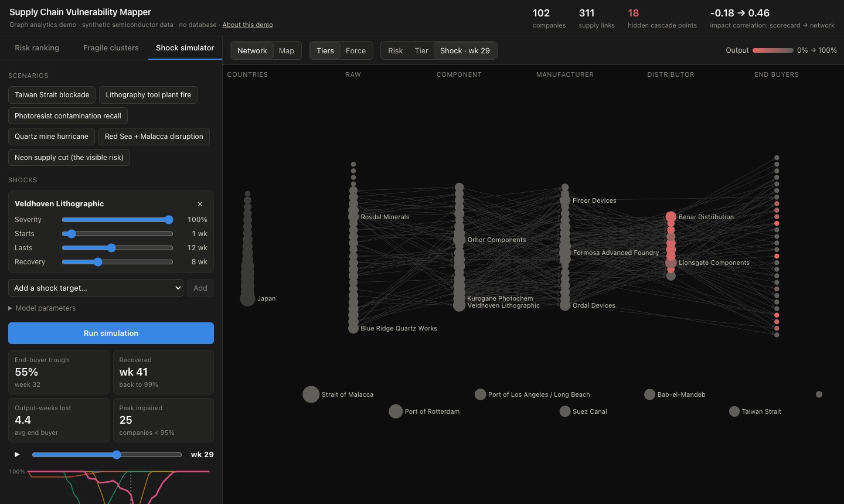The width and height of the screenshot is (844, 504).
Task: Open the Shock simulator tab
Action: 185,48
